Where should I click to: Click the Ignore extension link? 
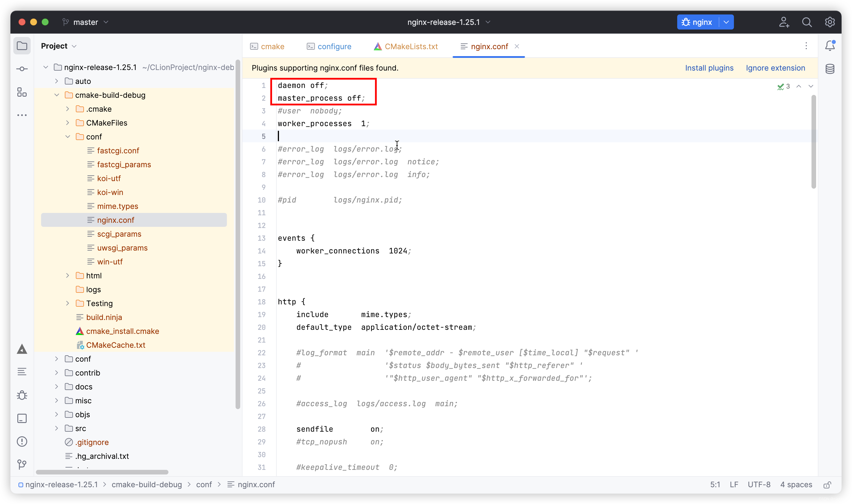pos(775,68)
